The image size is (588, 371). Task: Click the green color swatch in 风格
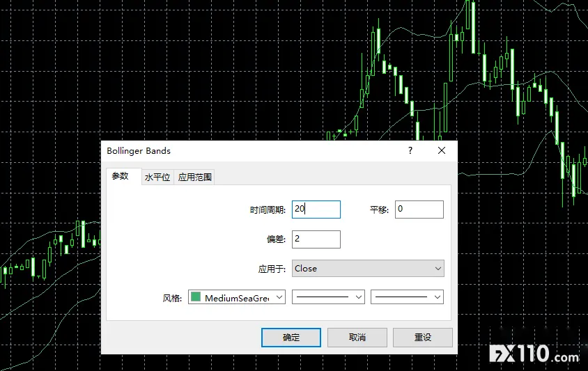coord(196,297)
